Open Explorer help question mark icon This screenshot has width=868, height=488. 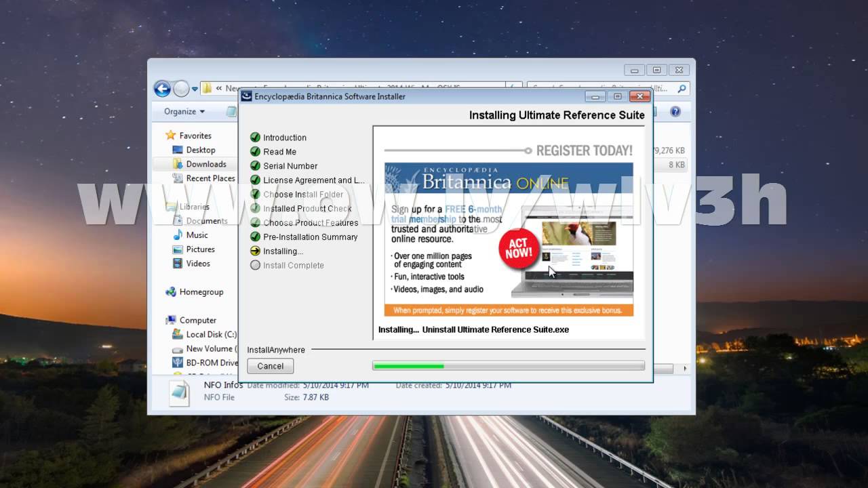point(675,111)
